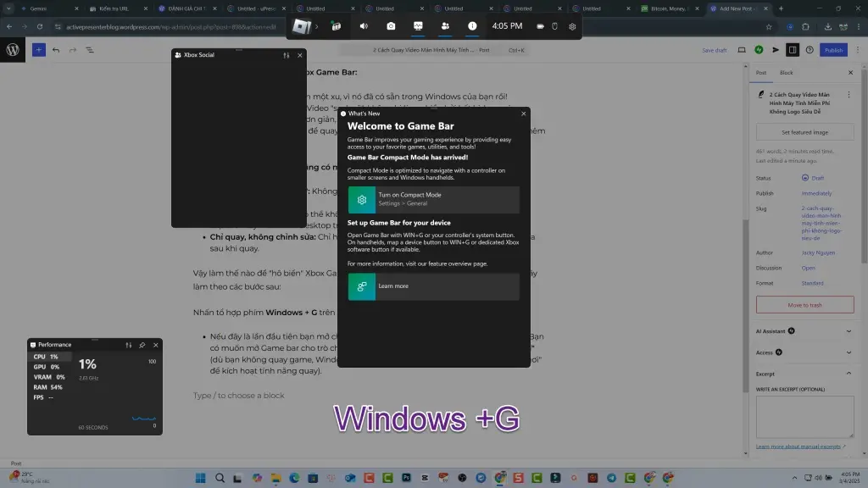Open the widget menu icon in Game Bar
The width and height of the screenshot is (868, 488).
pyautogui.click(x=336, y=26)
